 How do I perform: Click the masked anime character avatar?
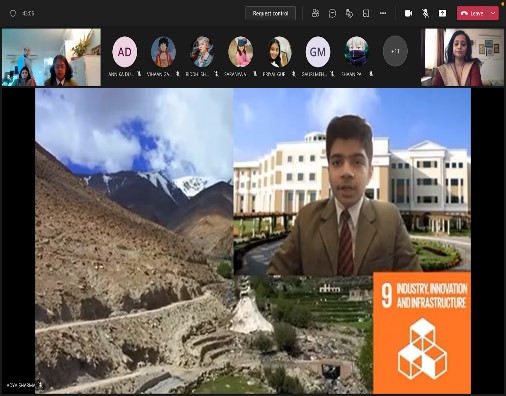click(356, 52)
